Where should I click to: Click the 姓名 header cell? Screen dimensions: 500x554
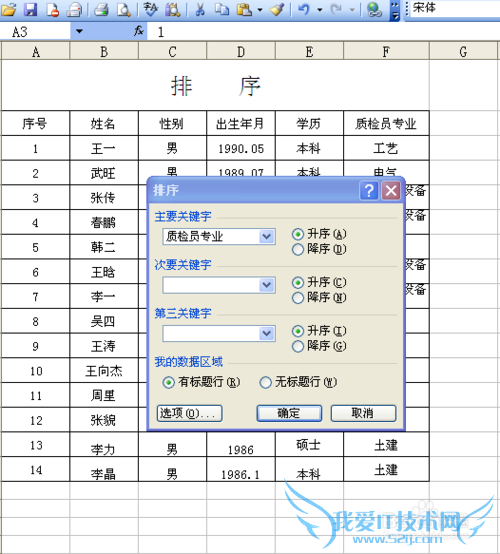click(x=104, y=123)
